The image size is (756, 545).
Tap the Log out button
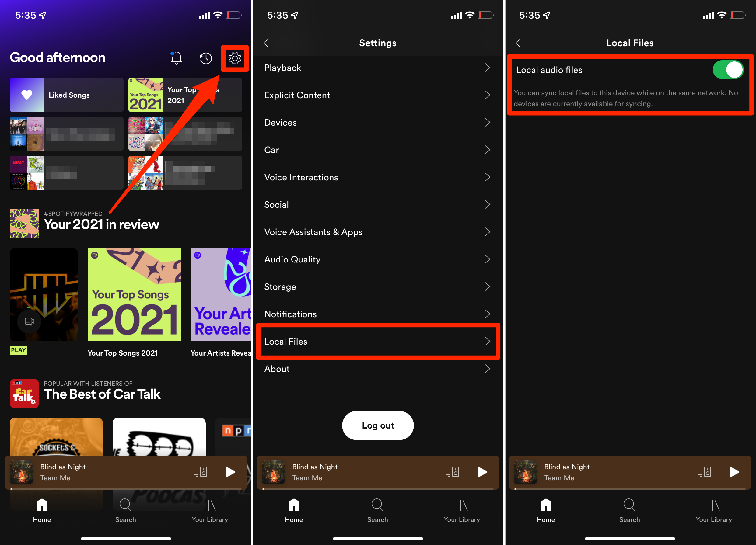point(377,425)
